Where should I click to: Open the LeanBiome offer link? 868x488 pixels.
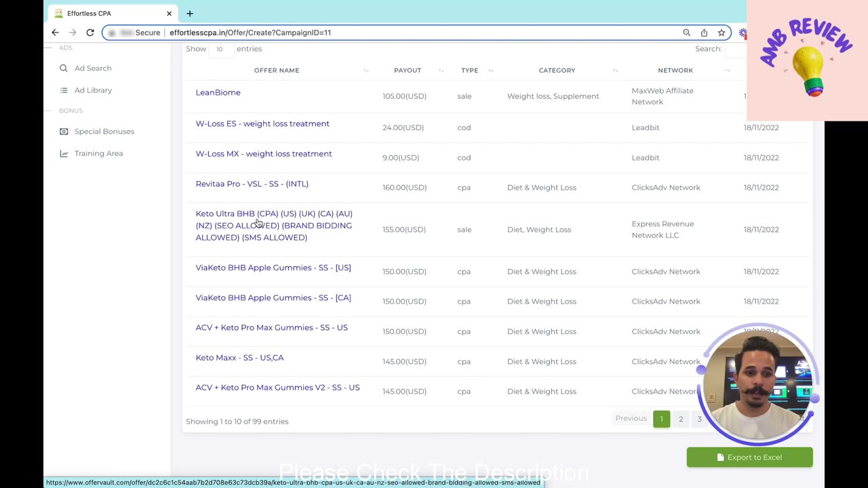(x=218, y=92)
